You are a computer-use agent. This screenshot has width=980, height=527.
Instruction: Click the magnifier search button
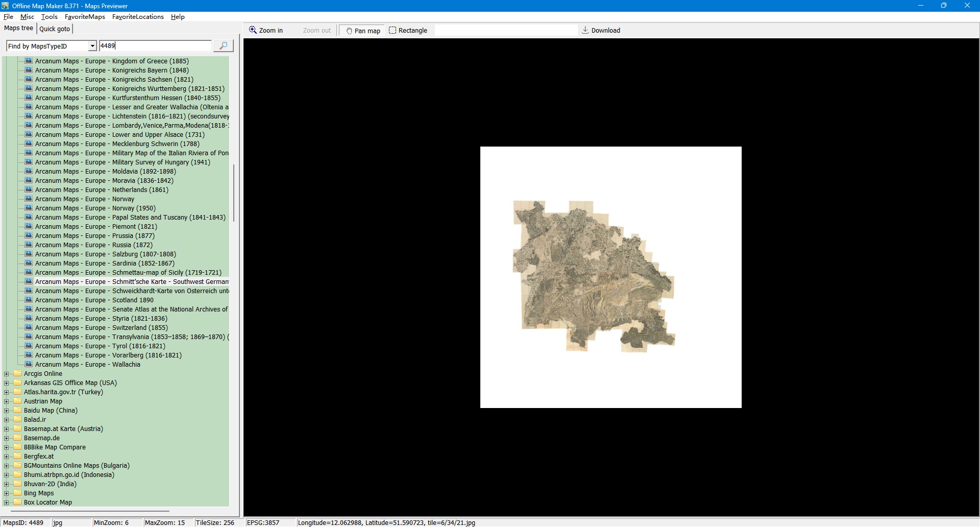pos(223,46)
